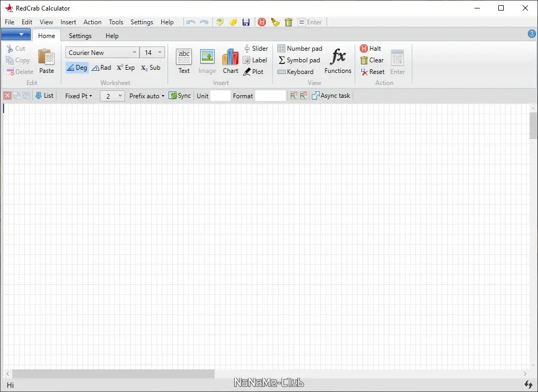Switch to the Settings ribbon tab
The width and height of the screenshot is (538, 392).
coord(80,36)
